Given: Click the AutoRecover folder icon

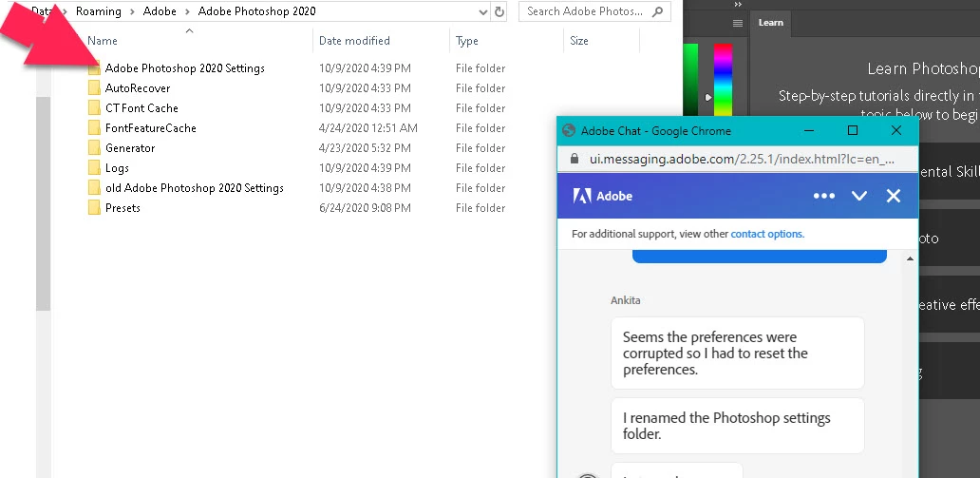Looking at the screenshot, I should point(94,88).
